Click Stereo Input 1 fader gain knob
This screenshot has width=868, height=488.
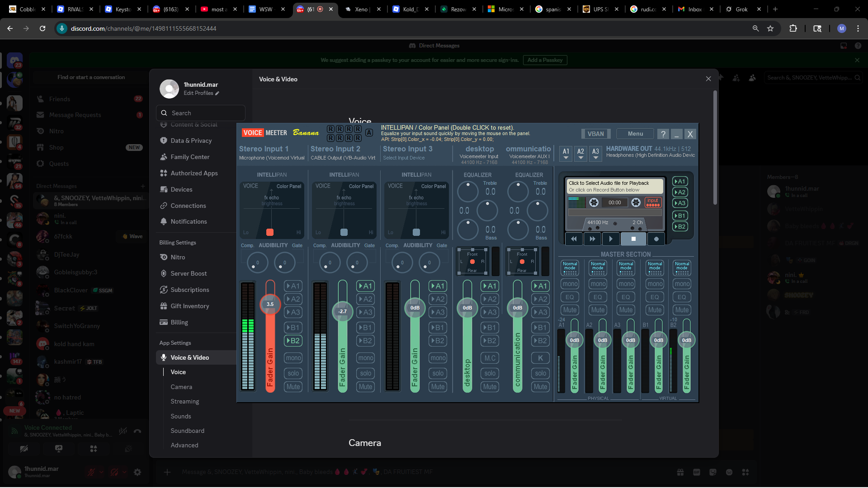point(270,304)
